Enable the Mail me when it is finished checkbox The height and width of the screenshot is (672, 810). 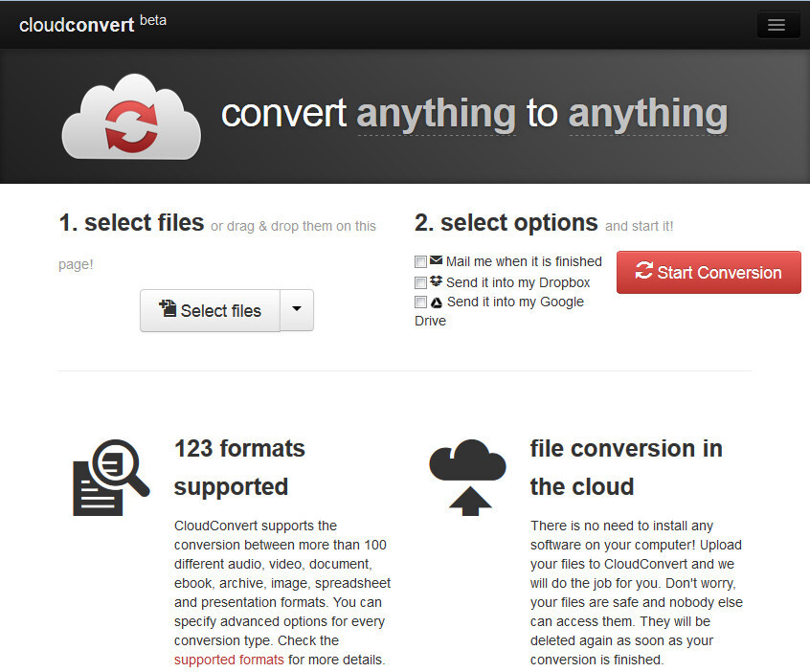point(419,261)
